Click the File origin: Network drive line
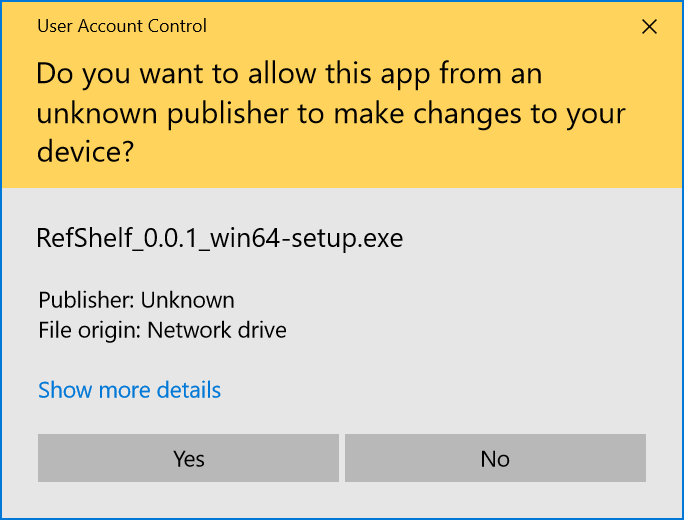Viewport: 684px width, 520px height. tap(162, 330)
